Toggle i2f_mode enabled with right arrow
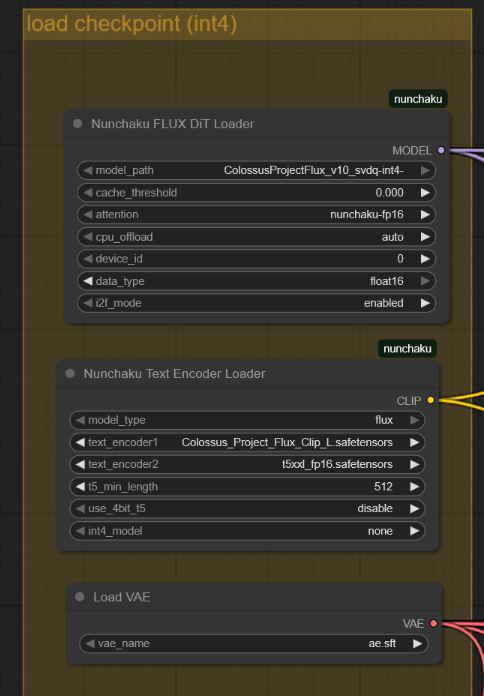The image size is (484, 696). click(425, 303)
